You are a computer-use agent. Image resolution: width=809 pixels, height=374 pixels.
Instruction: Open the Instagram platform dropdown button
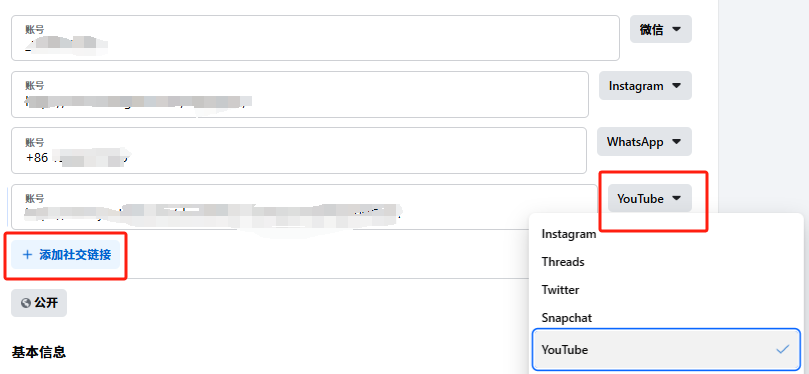(x=645, y=86)
